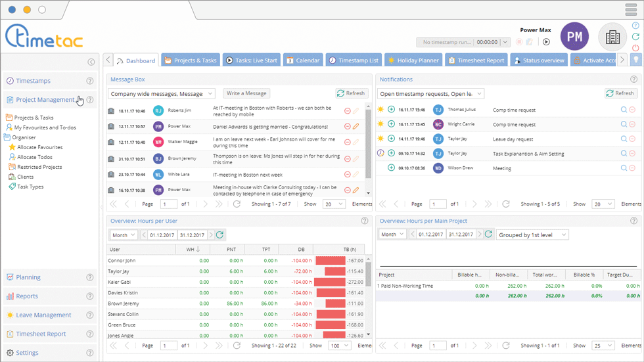Sort the user table by WH column

click(193, 250)
